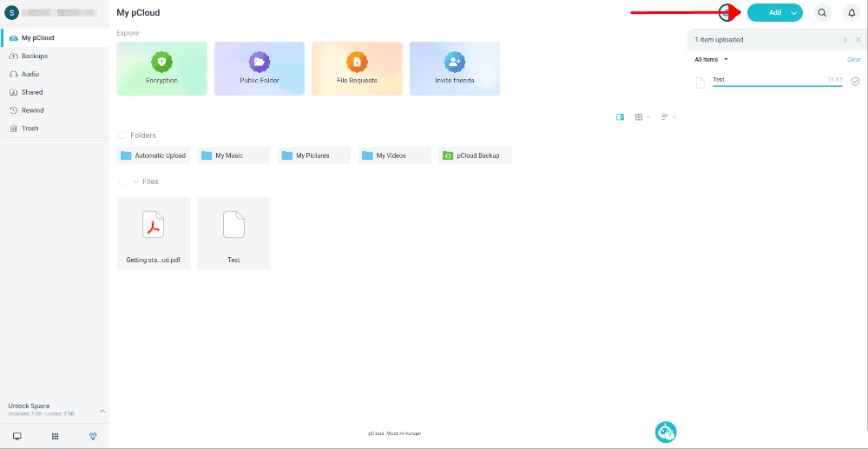Expand the Unlock Space chevron

coord(102,411)
